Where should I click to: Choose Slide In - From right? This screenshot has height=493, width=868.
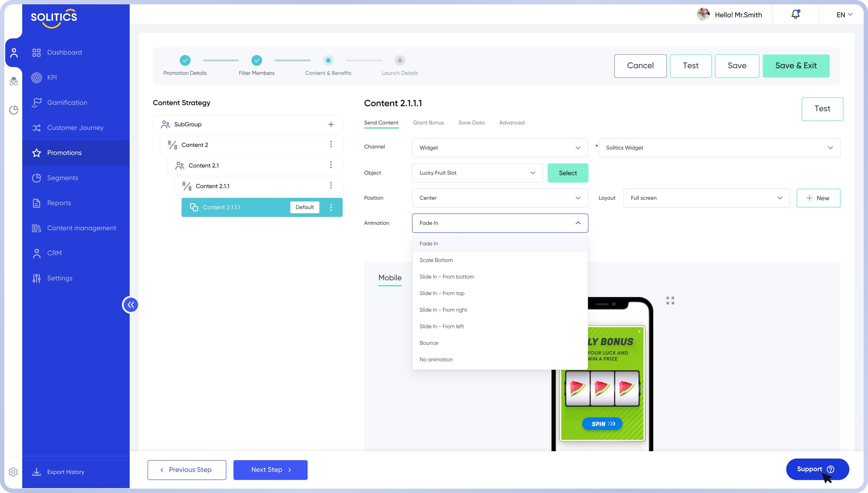click(500, 310)
